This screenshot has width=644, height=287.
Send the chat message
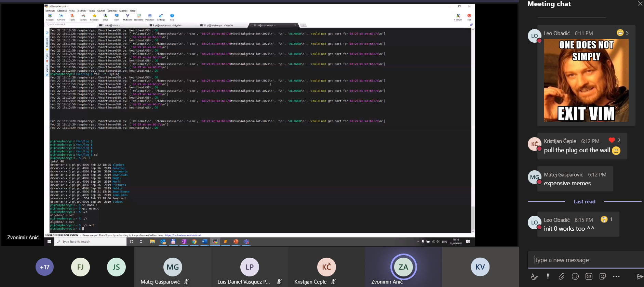point(640,276)
